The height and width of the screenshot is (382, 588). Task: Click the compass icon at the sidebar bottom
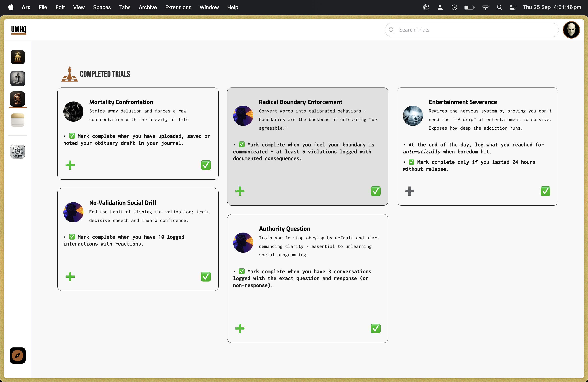click(18, 355)
